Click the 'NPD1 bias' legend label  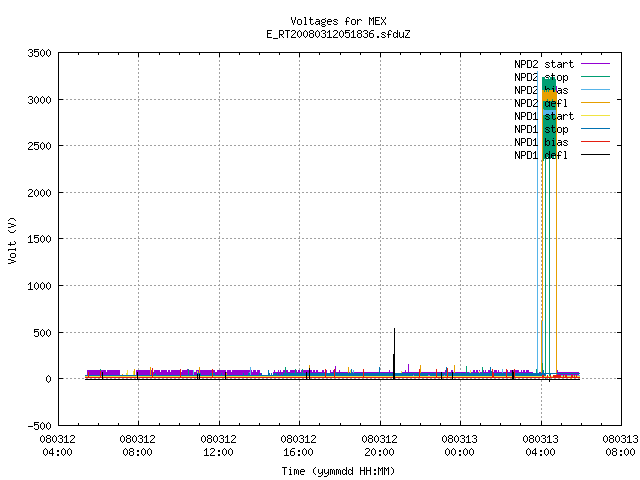(541, 142)
